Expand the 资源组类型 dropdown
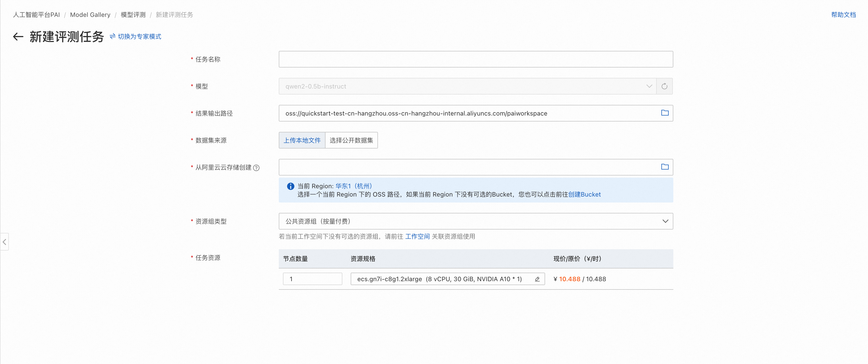Viewport: 868px width, 364px height. 476,221
